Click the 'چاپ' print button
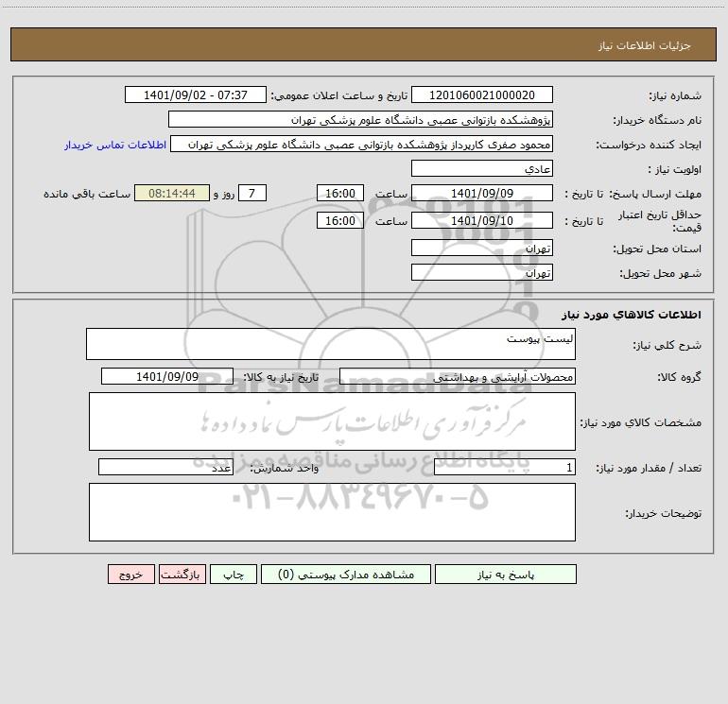Image resolution: width=728 pixels, height=704 pixels. pos(234,574)
